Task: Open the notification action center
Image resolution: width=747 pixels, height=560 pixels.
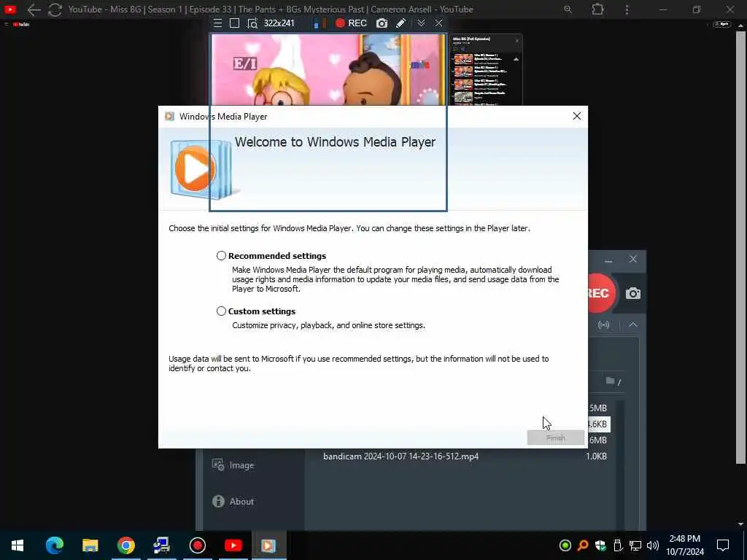Action: (x=723, y=545)
